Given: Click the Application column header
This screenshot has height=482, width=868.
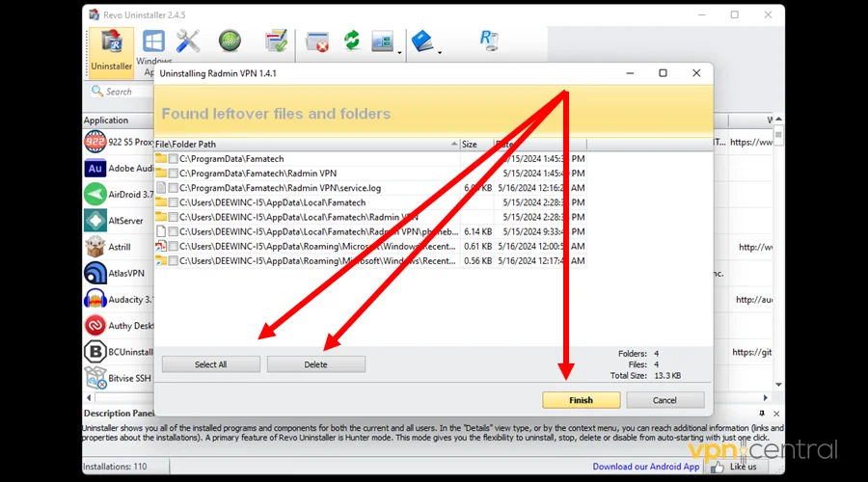Looking at the screenshot, I should tap(118, 120).
